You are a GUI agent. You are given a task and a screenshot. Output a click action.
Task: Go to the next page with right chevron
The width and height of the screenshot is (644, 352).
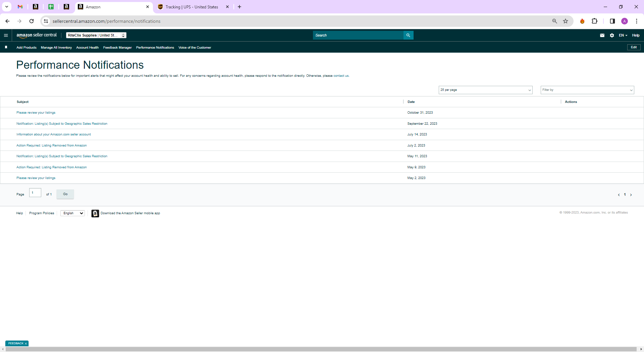click(631, 195)
